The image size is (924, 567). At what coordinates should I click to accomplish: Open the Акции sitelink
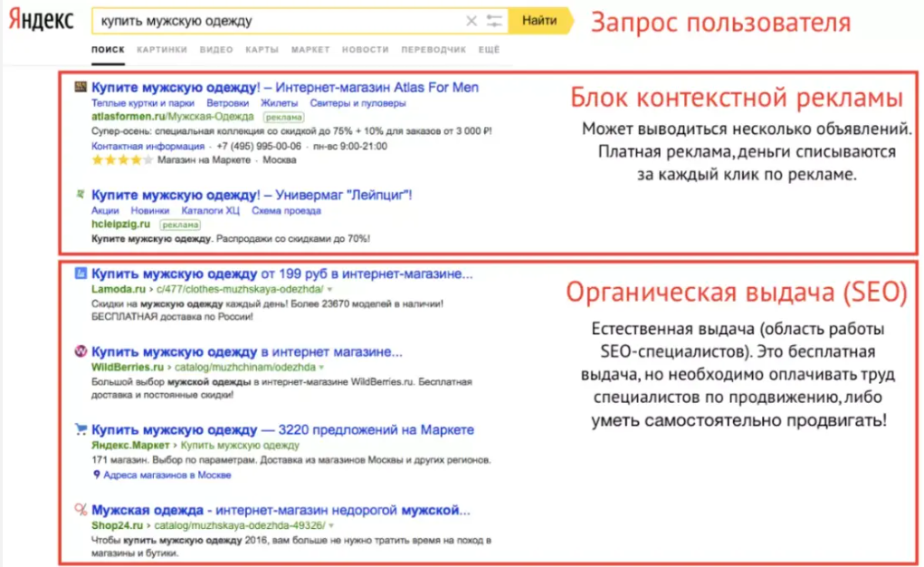click(x=105, y=211)
